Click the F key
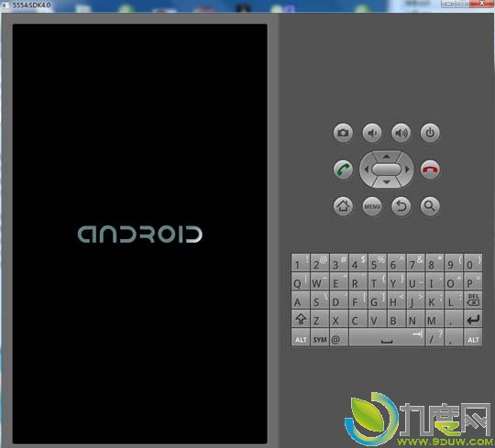 pos(358,300)
